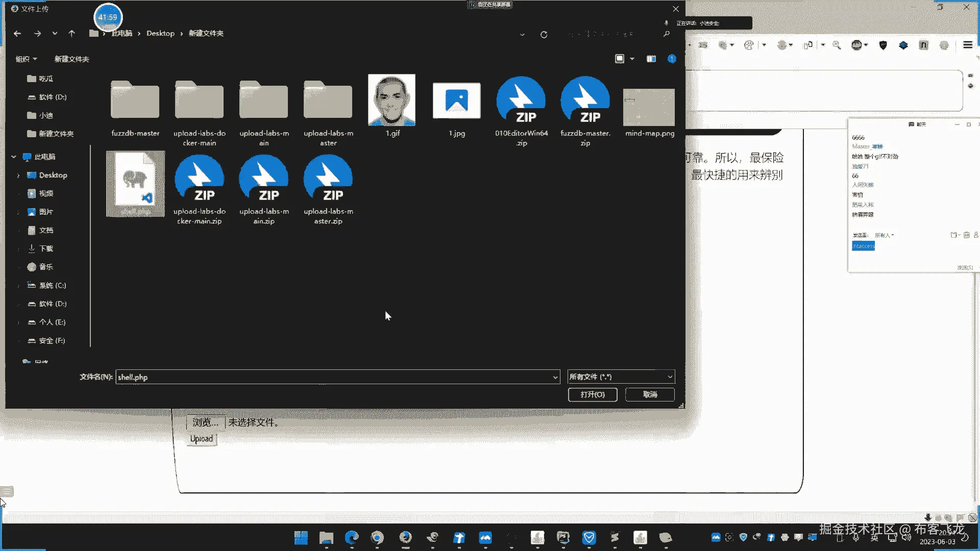Click the 打开(O) button
This screenshot has width=980, height=551.
592,394
